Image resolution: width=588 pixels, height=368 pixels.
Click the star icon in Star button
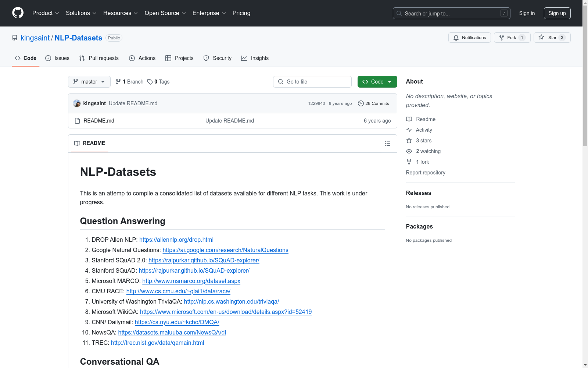click(x=541, y=37)
